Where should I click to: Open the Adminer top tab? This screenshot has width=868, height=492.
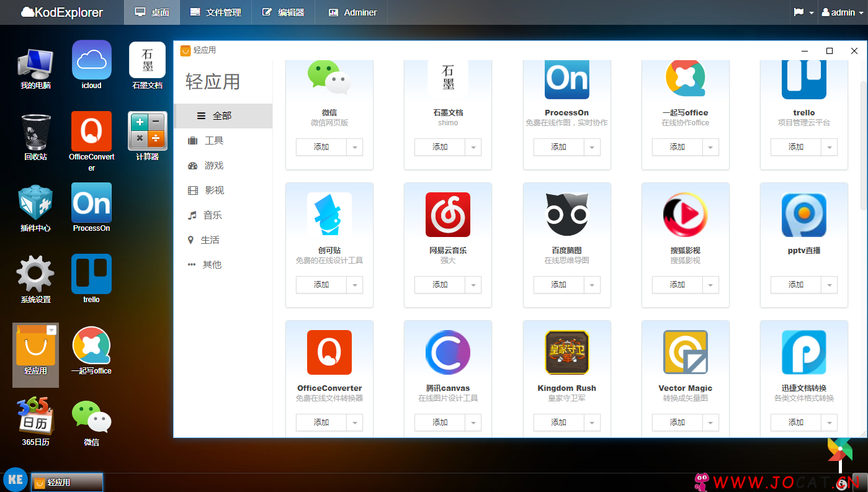click(352, 12)
